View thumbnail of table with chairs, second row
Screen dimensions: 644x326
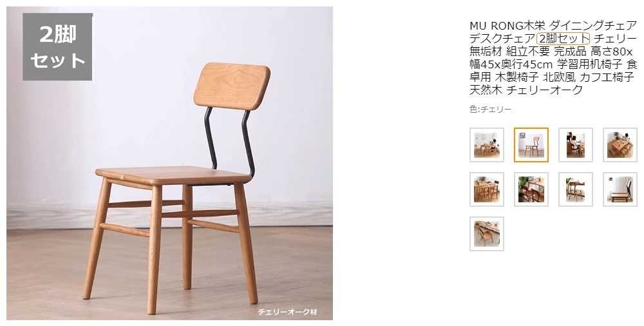pos(487,189)
